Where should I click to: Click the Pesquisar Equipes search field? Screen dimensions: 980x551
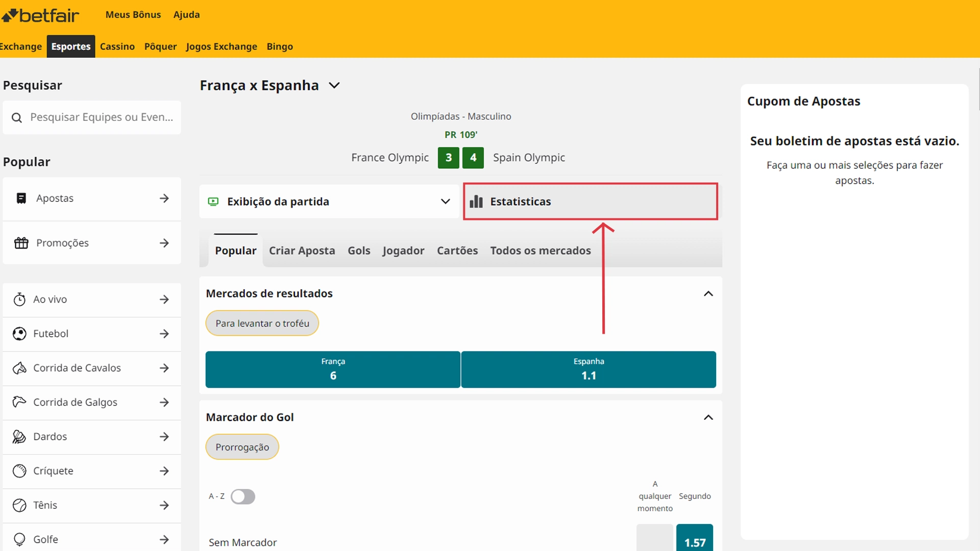coord(92,117)
